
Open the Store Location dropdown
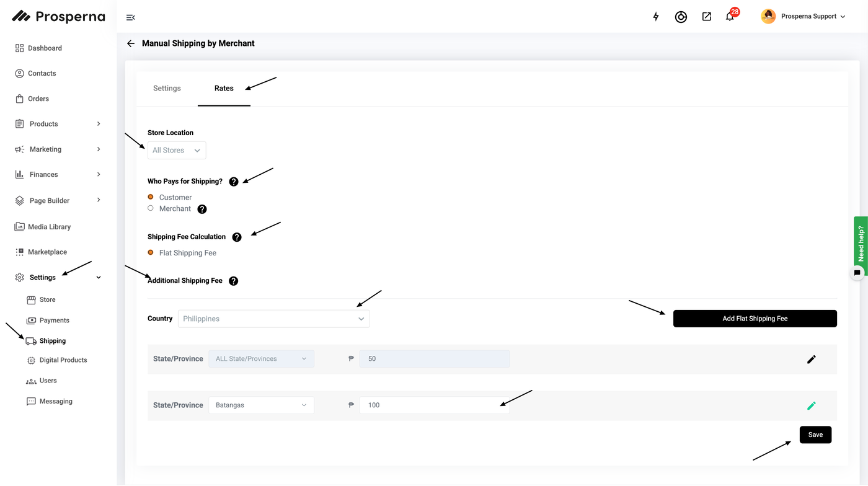click(x=177, y=150)
